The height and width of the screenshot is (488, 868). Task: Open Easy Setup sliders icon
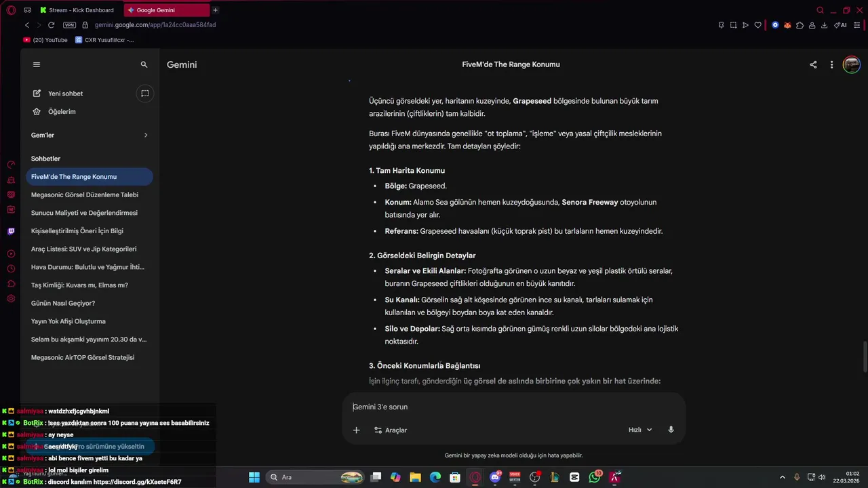click(857, 25)
